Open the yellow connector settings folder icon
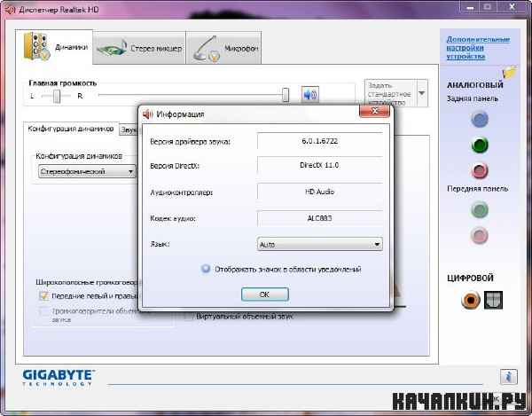This screenshot has height=416, width=532. (509, 72)
